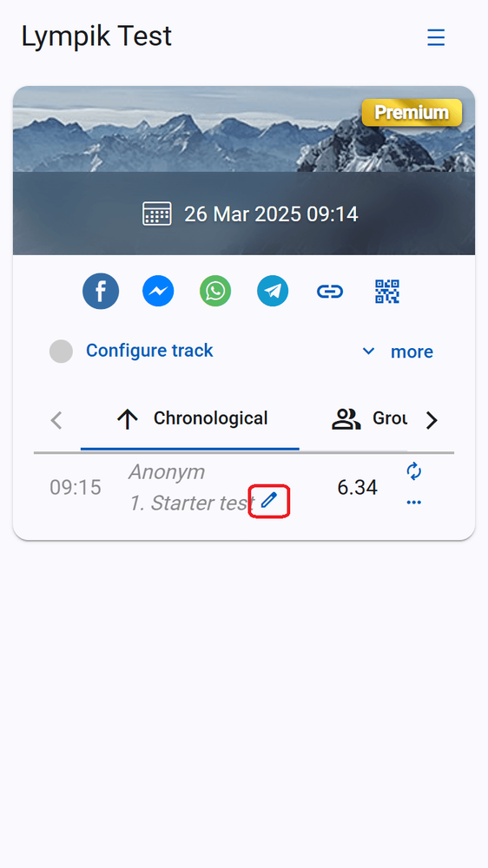Screen dimensions: 488x868
Task: Refresh the 6.34 result entry
Action: click(414, 471)
